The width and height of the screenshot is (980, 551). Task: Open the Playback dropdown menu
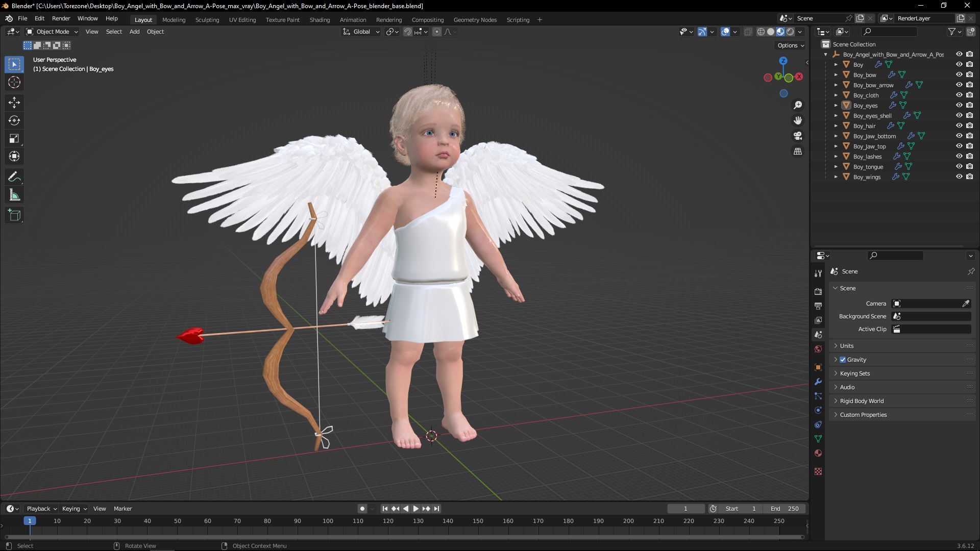41,509
